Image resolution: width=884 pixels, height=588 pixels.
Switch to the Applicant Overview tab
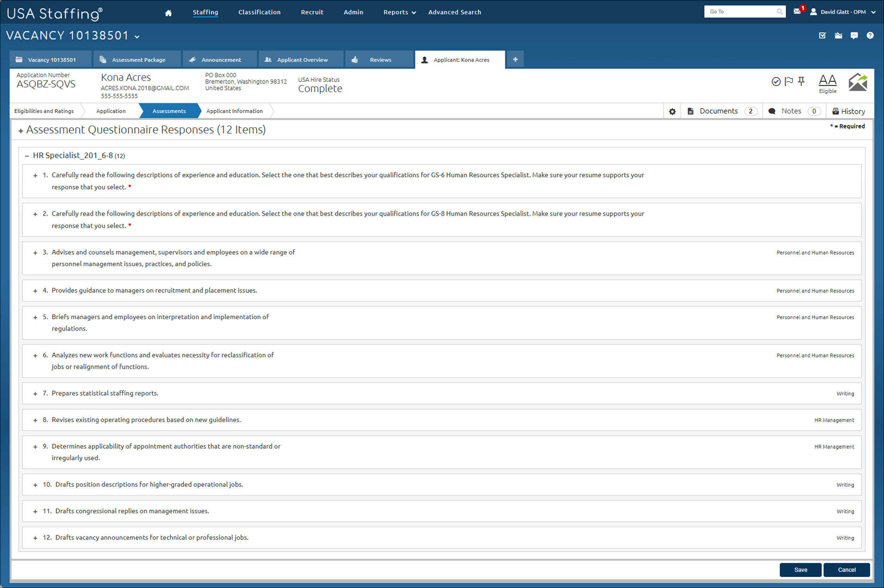[301, 60]
